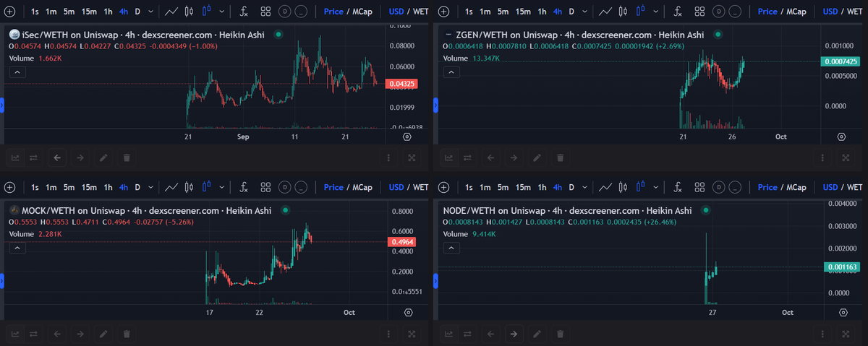Toggle the D circle button on MOCK toolbar
The image size is (868, 346).
(x=284, y=187)
